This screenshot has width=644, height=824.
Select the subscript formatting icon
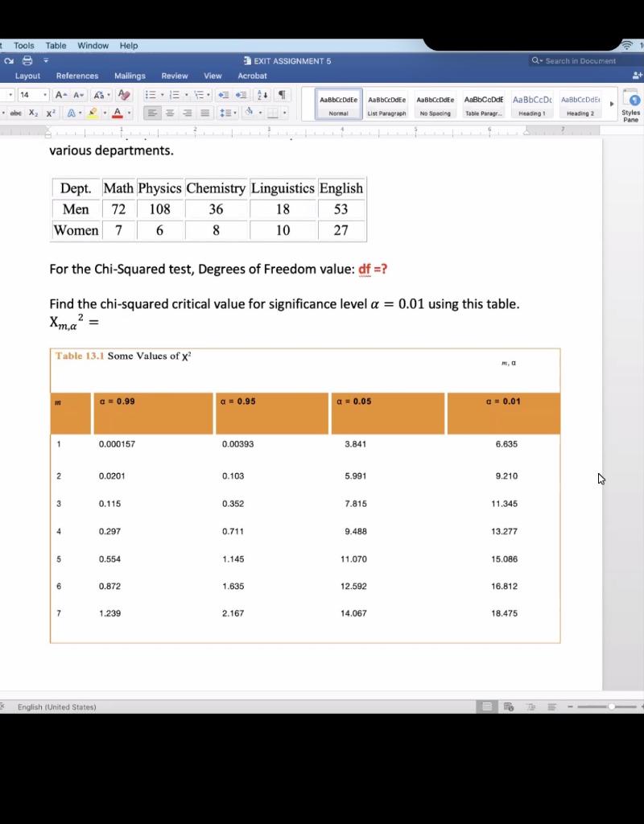(32, 113)
